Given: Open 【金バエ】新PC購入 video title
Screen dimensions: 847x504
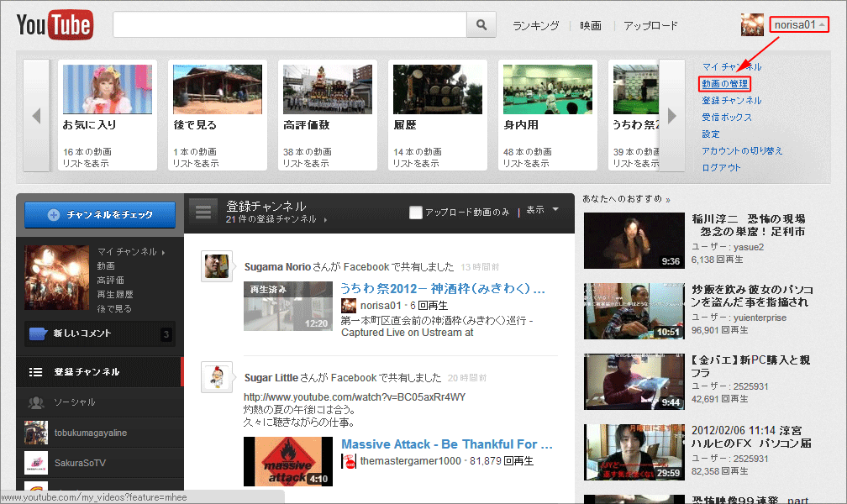Looking at the screenshot, I should coord(750,366).
